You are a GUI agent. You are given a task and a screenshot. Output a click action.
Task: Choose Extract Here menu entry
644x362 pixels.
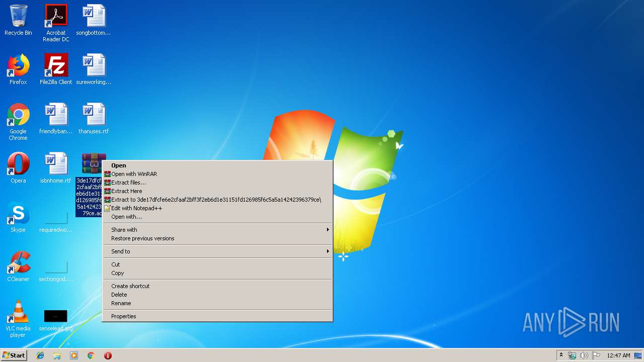click(x=217, y=191)
